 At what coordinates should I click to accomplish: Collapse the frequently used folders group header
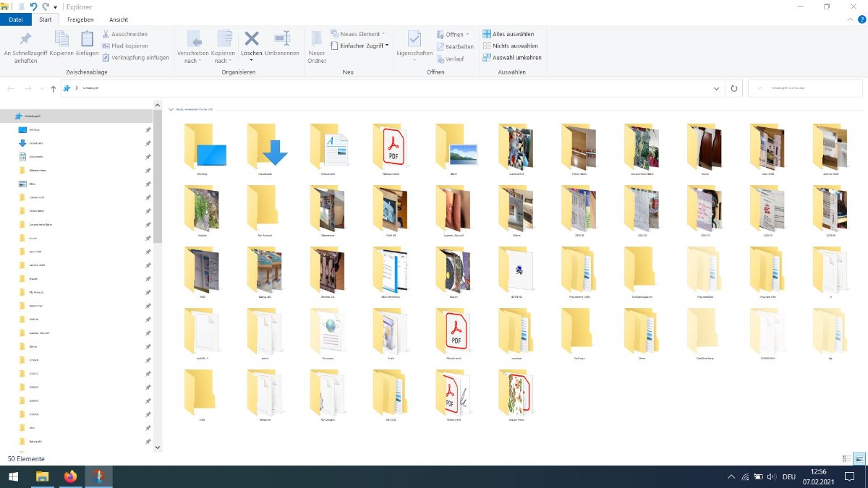click(171, 109)
